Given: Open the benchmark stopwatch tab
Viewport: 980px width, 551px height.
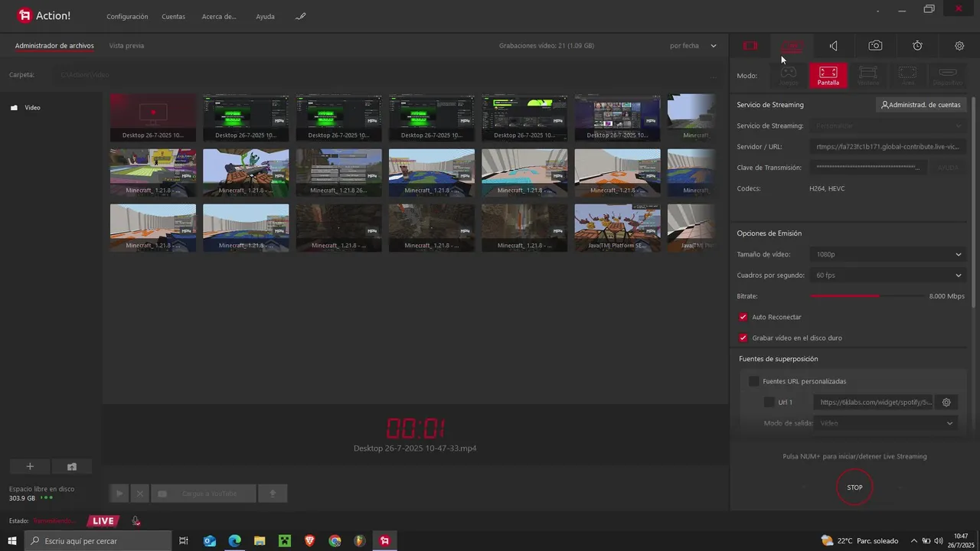Looking at the screenshot, I should click(917, 46).
